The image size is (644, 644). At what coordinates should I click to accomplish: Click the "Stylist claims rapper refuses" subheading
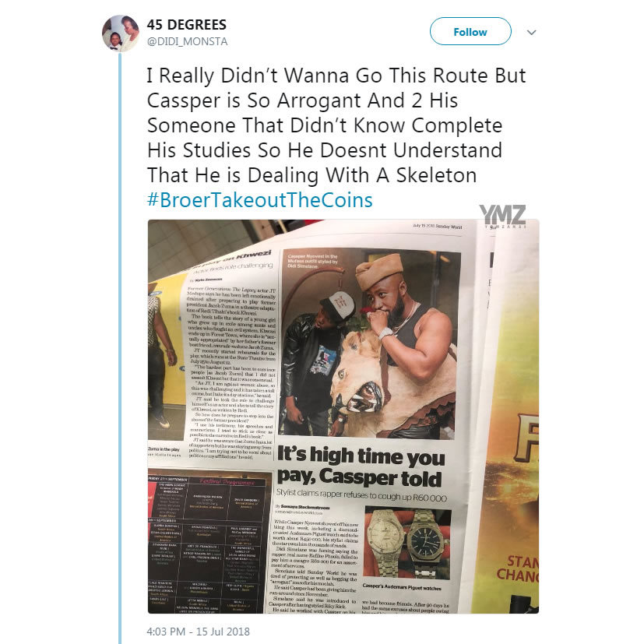point(361,494)
